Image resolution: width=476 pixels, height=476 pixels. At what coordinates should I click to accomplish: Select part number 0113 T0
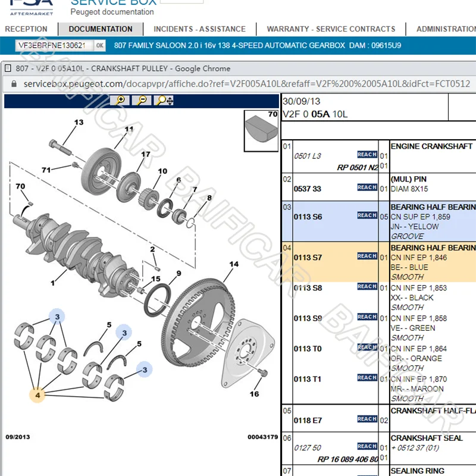coord(308,349)
